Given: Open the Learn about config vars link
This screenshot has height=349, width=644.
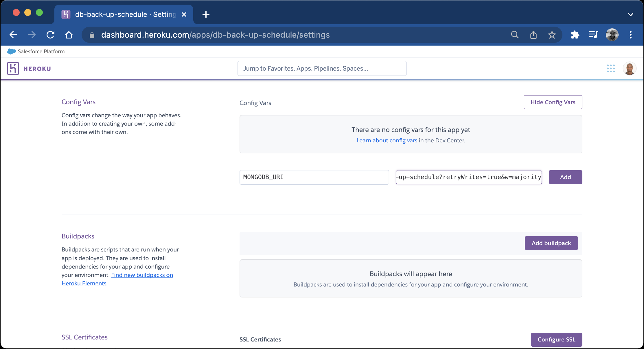Looking at the screenshot, I should pos(387,140).
